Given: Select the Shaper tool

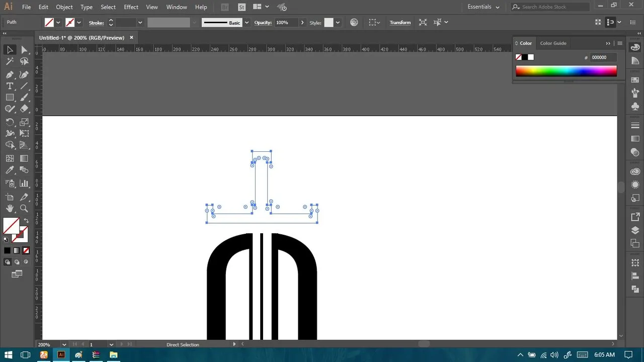Looking at the screenshot, I should (x=10, y=109).
